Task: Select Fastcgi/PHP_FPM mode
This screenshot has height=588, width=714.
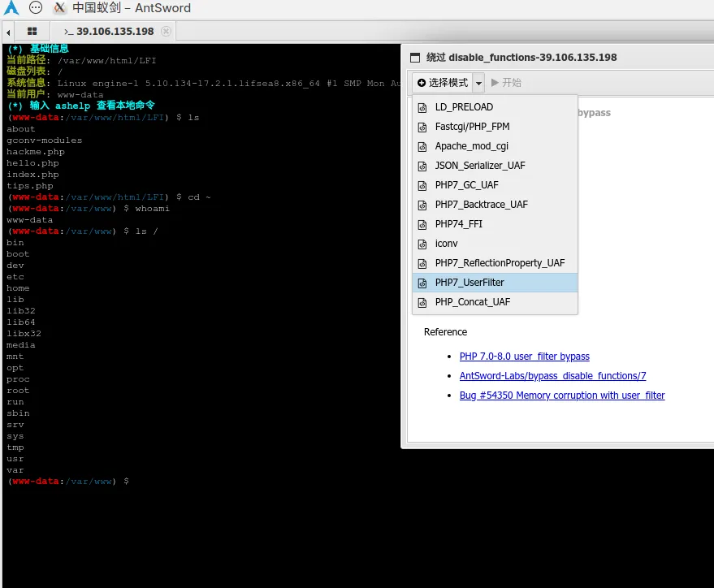Action: [495, 127]
